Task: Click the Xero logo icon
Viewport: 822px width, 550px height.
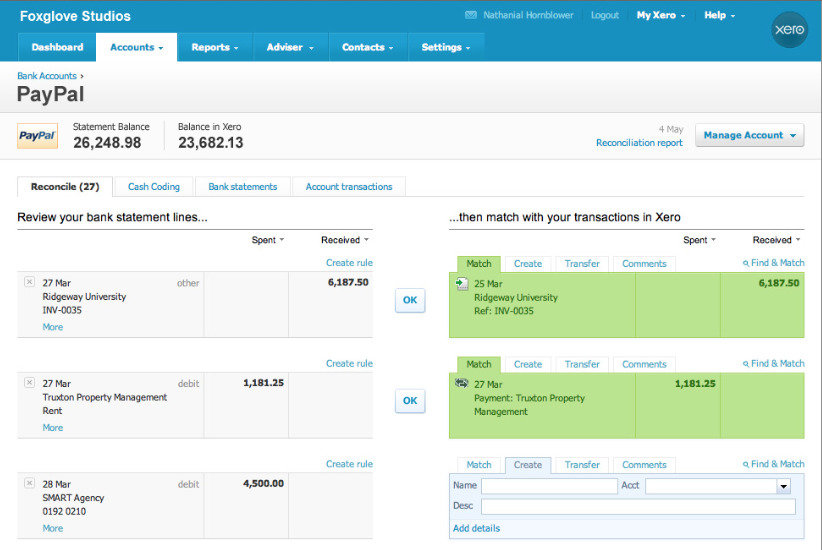Action: (x=789, y=29)
